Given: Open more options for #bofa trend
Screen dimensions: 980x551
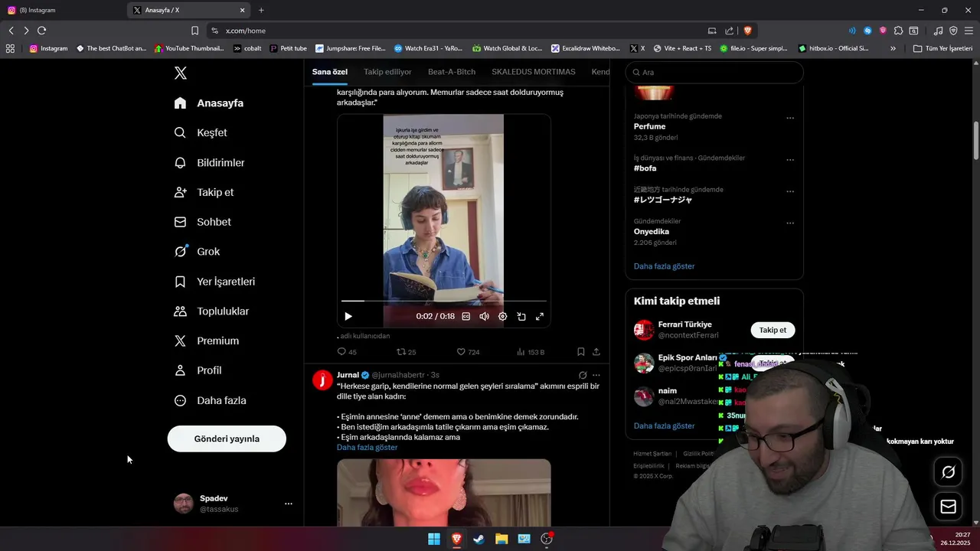Looking at the screenshot, I should click(790, 161).
